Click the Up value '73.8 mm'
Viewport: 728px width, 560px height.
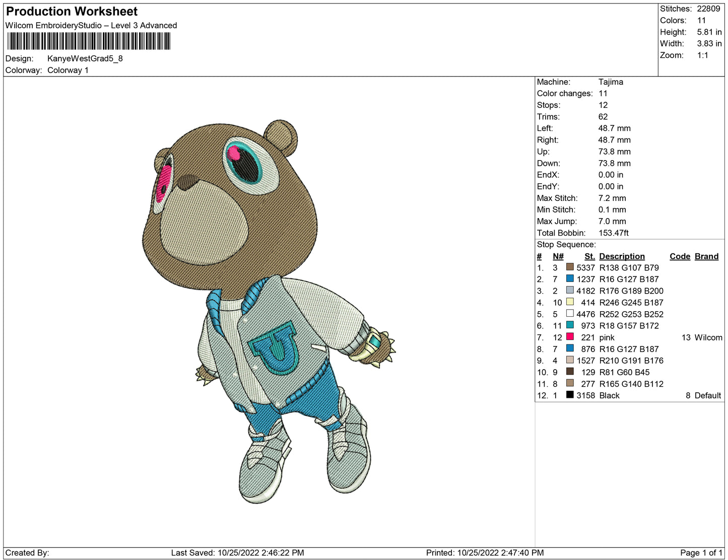(x=615, y=152)
